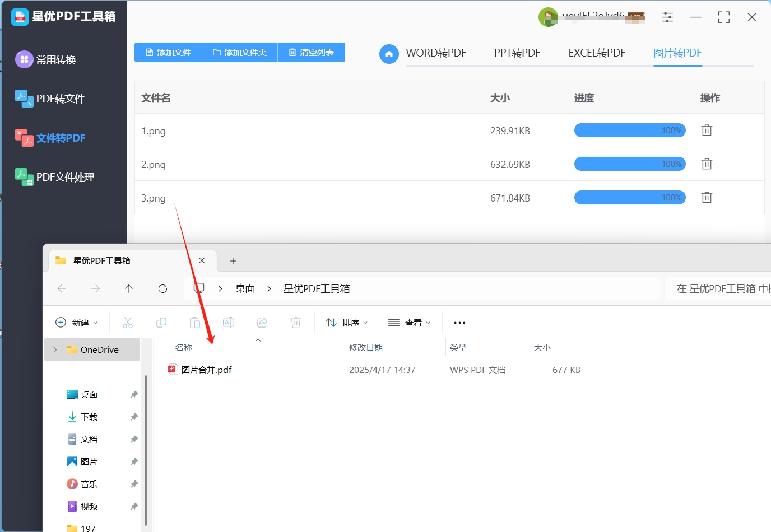Unpin 下载 using its pin icon
This screenshot has height=532, width=771.
pyautogui.click(x=134, y=417)
